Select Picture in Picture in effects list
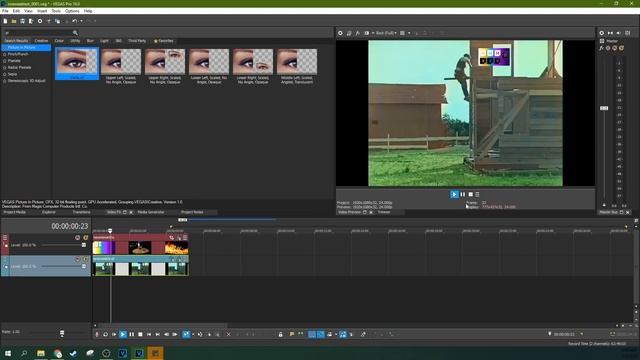The height and width of the screenshot is (360, 640). (x=26, y=47)
